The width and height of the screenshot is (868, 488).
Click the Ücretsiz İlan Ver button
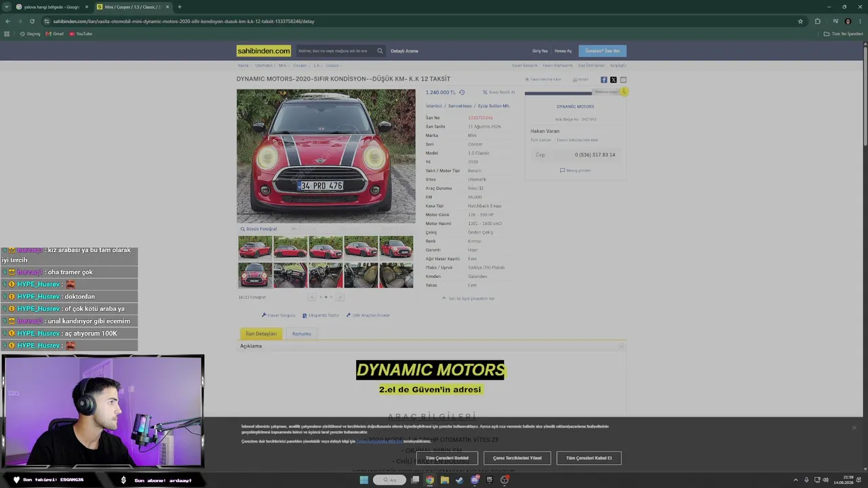(602, 51)
